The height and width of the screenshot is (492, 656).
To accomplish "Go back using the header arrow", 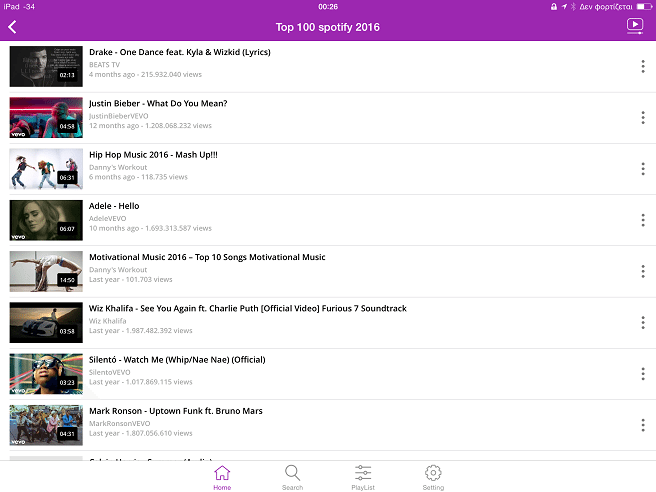I will pyautogui.click(x=12, y=27).
